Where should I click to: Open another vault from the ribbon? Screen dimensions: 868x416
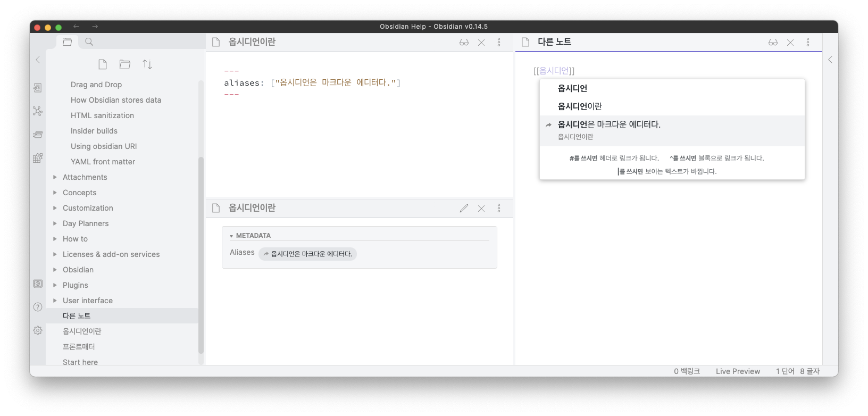(x=38, y=284)
